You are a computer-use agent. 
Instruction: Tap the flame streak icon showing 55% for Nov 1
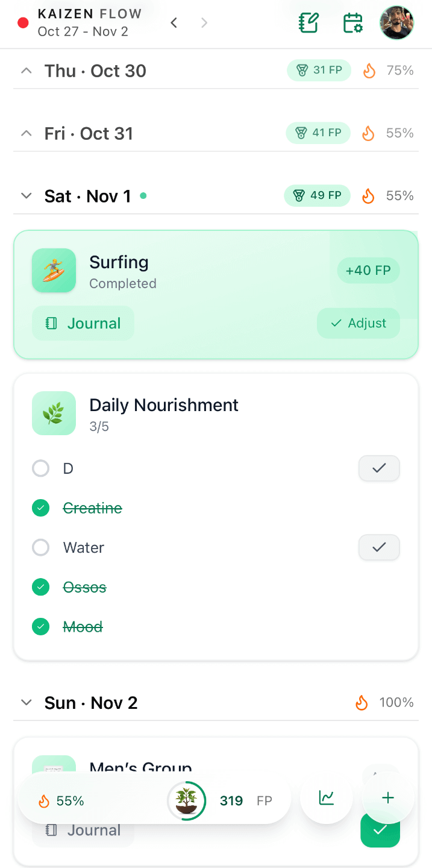[x=368, y=195]
